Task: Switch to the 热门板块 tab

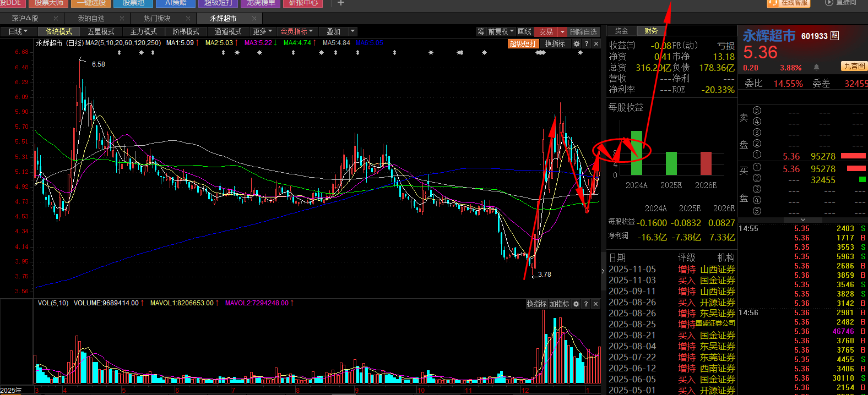Action: click(x=157, y=18)
